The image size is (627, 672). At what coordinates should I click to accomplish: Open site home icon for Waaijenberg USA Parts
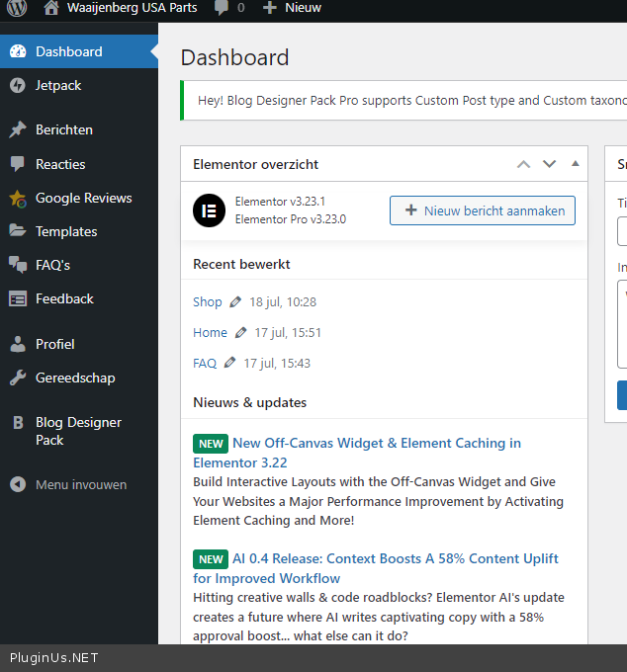51,8
